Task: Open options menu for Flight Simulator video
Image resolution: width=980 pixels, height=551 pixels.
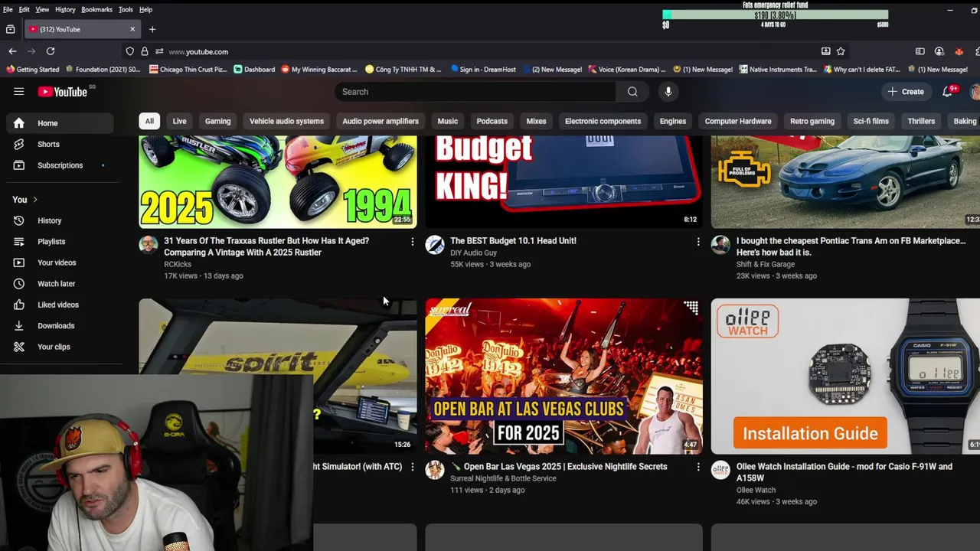Action: click(412, 467)
